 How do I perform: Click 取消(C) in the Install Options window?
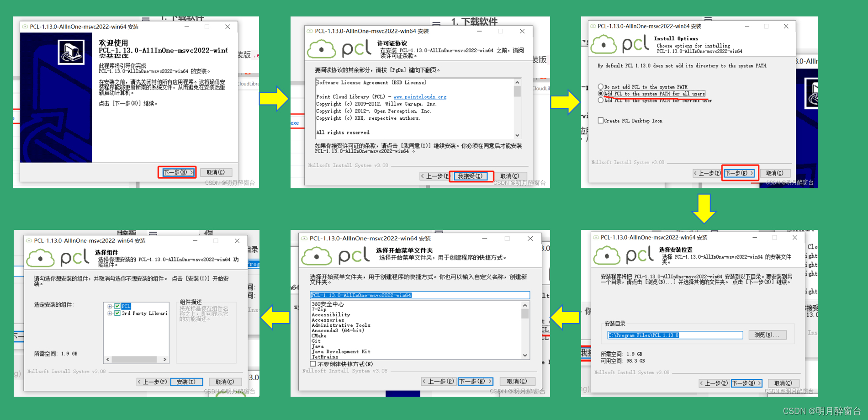coord(775,173)
